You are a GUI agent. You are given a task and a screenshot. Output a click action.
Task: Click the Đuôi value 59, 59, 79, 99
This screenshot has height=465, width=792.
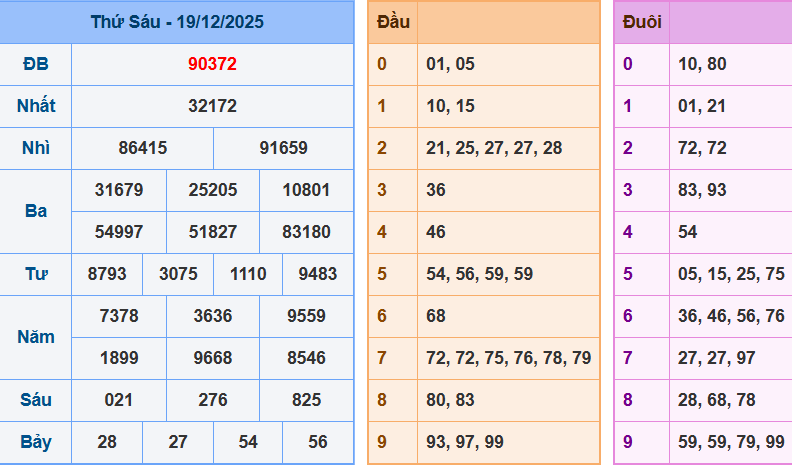click(x=731, y=442)
